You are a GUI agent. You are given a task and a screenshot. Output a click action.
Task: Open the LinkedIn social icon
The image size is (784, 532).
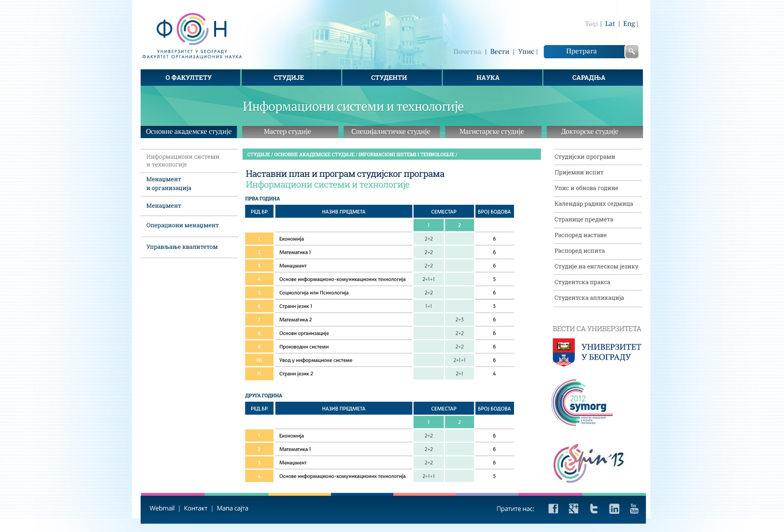click(x=614, y=508)
